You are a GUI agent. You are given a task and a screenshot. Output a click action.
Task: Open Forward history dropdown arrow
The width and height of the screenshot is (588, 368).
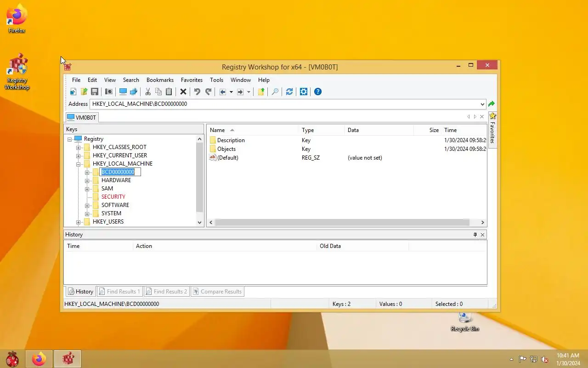coord(249,92)
